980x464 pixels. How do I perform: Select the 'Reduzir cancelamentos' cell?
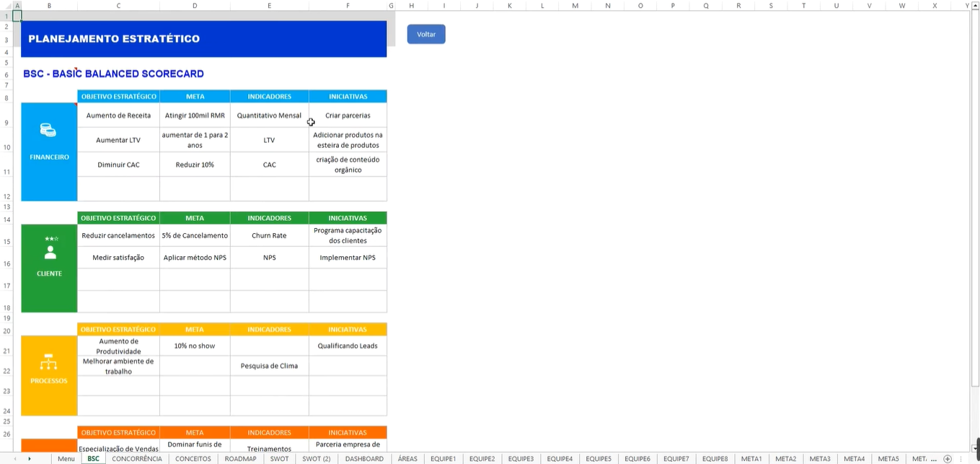118,235
